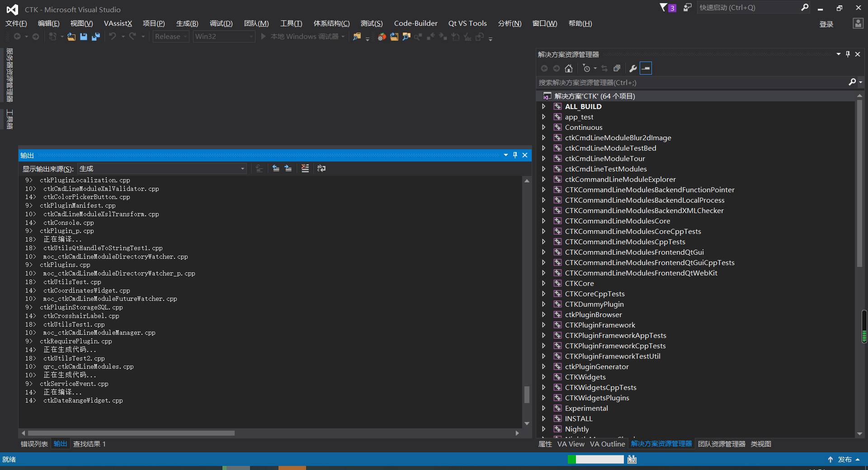This screenshot has width=868, height=470.
Task: Select the Experimental project item
Action: point(586,408)
